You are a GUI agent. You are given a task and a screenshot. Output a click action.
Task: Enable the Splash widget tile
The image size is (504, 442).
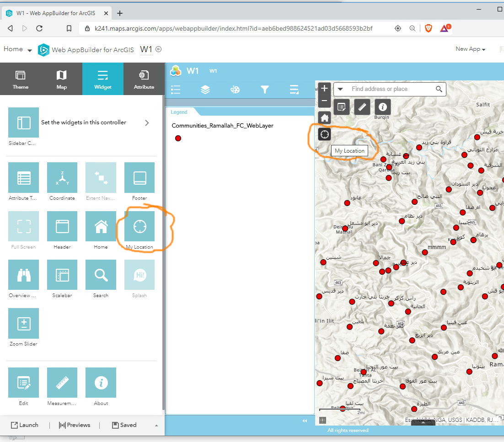pyautogui.click(x=139, y=275)
